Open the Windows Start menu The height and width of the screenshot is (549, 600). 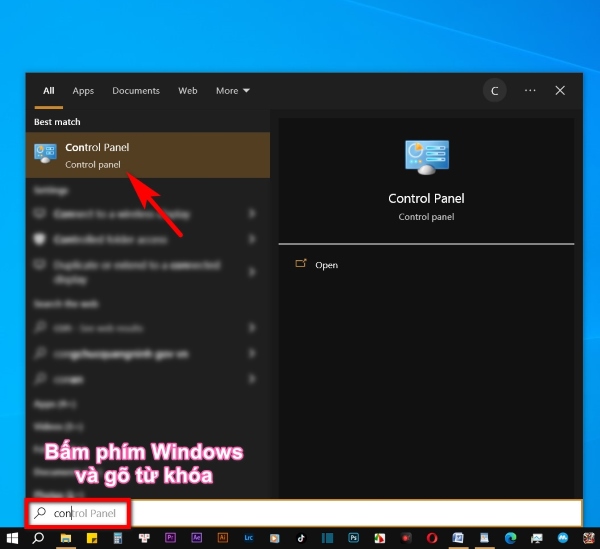pos(12,538)
